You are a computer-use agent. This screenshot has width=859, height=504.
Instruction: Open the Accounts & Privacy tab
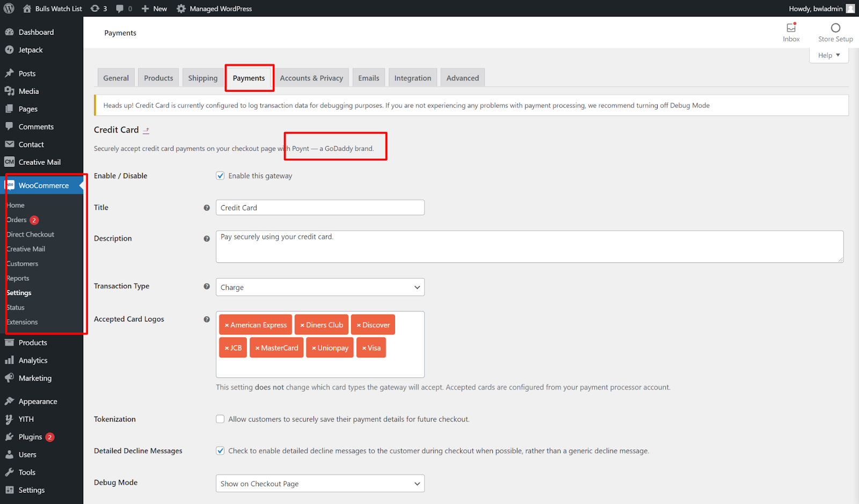(311, 78)
